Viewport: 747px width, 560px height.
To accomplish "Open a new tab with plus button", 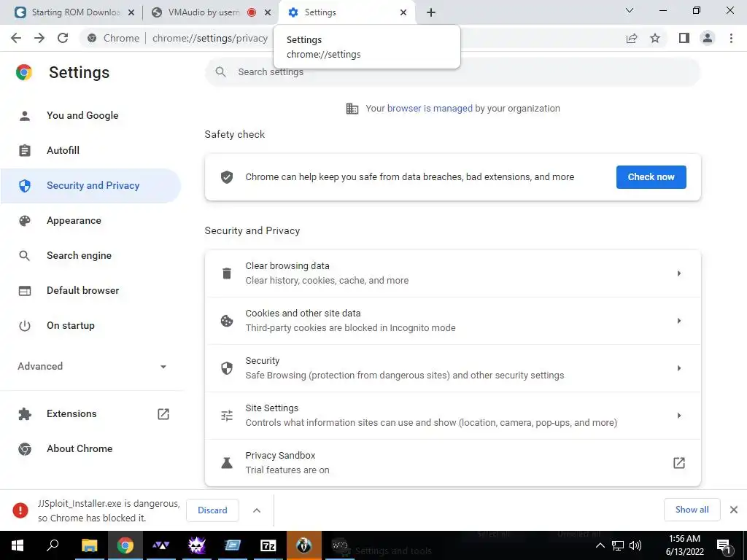I will [430, 12].
